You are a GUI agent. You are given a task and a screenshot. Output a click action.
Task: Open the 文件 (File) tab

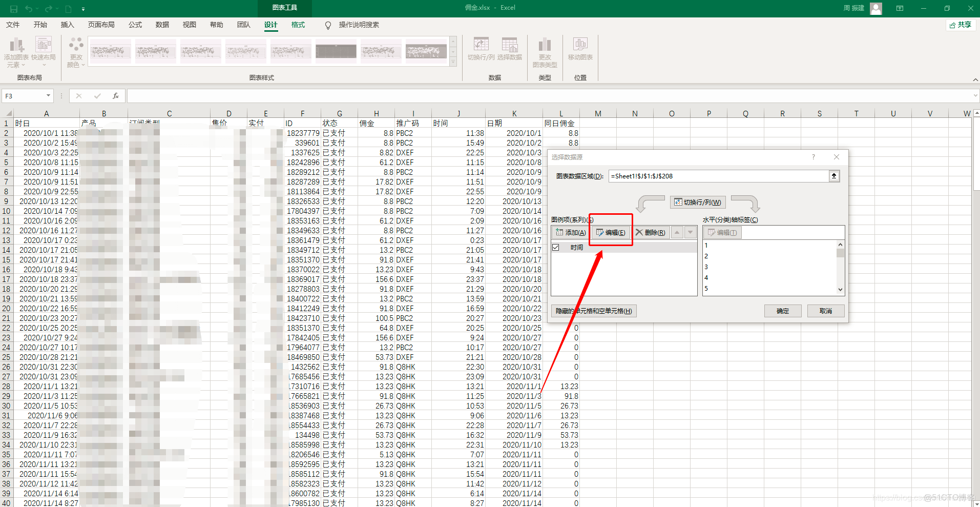pyautogui.click(x=13, y=25)
